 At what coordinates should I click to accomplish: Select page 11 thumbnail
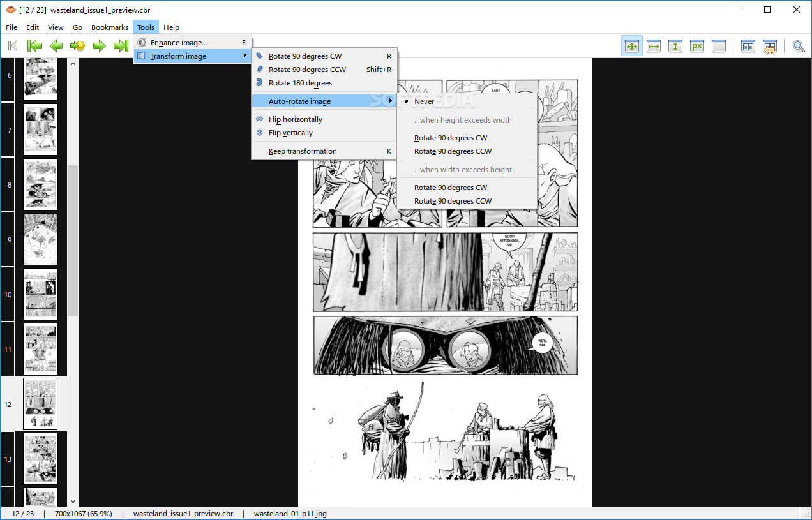click(40, 349)
